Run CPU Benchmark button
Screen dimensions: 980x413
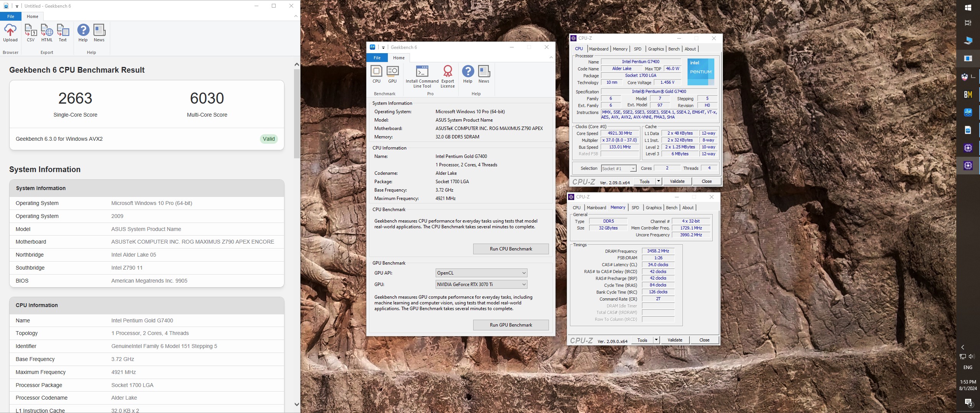click(511, 249)
